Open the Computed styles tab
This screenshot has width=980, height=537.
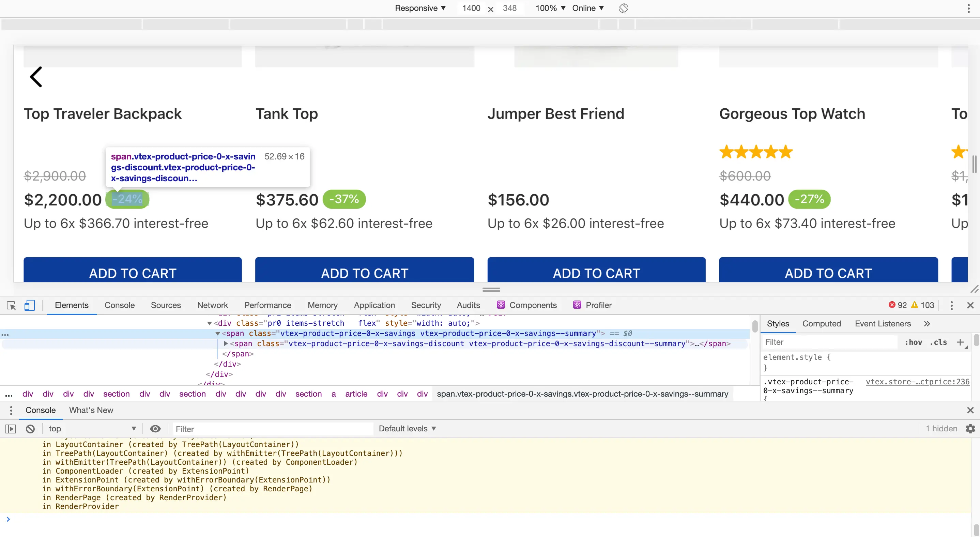pos(822,324)
